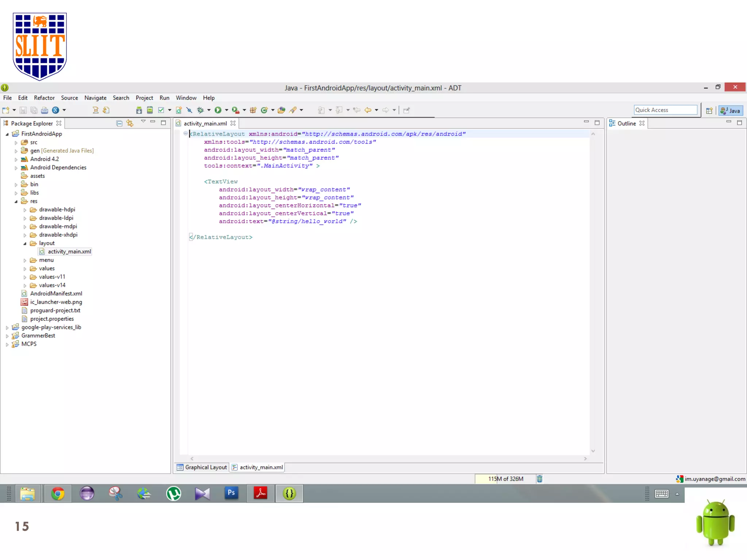Open the Android SDK Manager icon

pyautogui.click(x=139, y=110)
